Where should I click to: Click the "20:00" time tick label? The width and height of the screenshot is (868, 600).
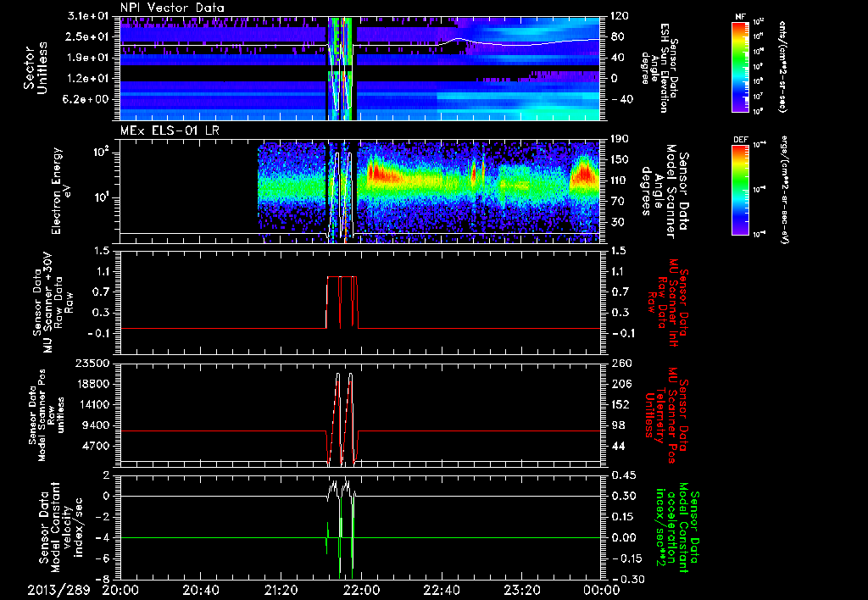tap(120, 590)
